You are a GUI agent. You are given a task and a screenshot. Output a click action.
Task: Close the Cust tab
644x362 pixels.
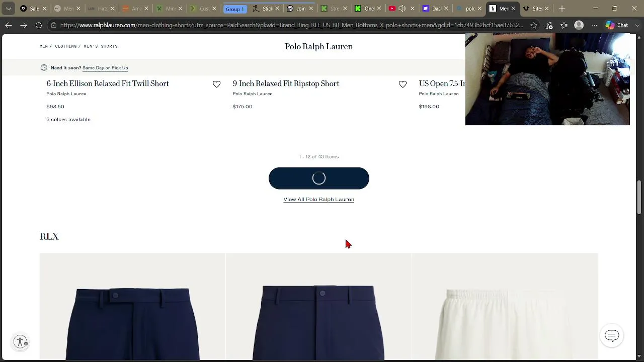214,9
